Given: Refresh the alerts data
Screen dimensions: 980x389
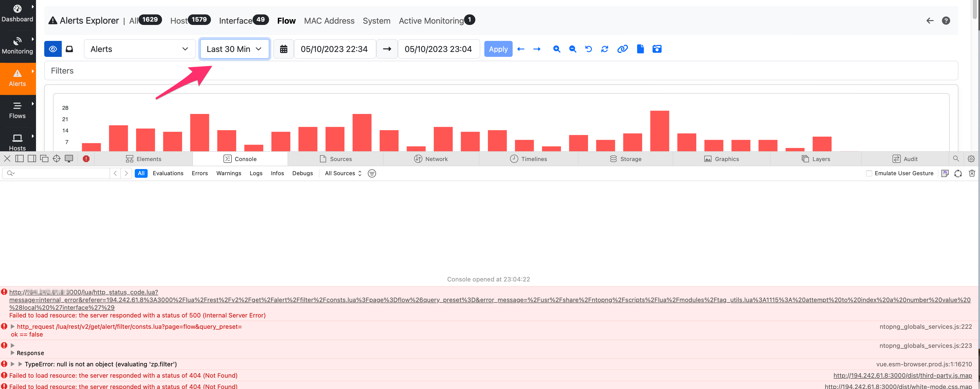Looking at the screenshot, I should coord(604,49).
